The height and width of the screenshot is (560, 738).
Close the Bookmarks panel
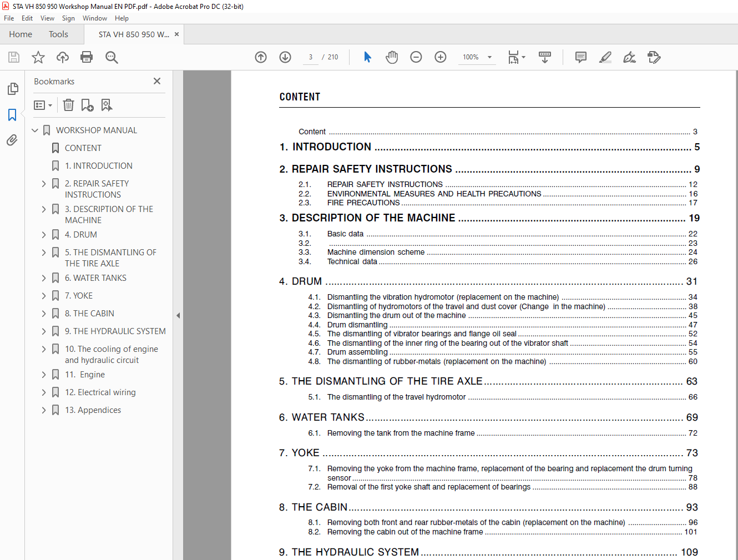point(157,81)
